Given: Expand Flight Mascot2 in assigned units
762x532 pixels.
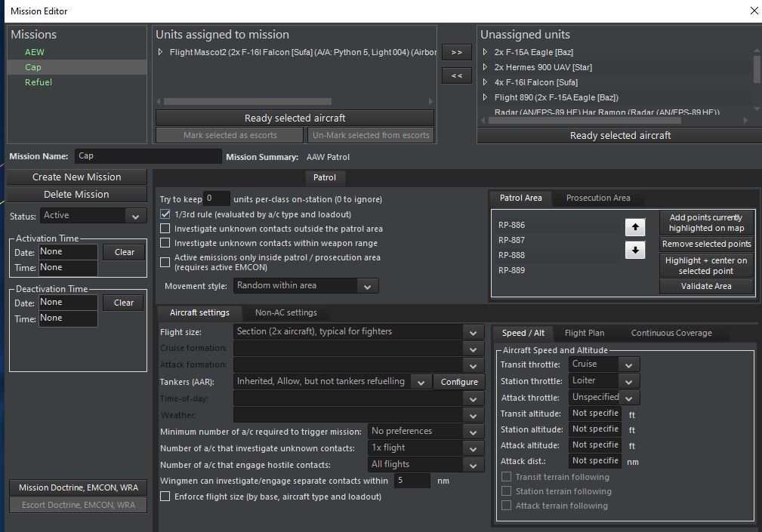Looking at the screenshot, I should pos(160,52).
